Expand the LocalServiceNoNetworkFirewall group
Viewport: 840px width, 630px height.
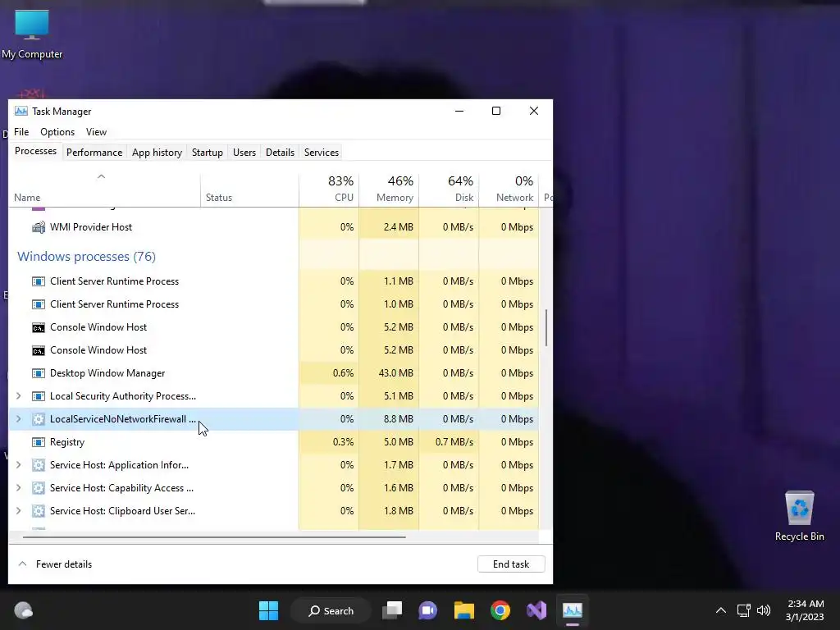point(19,419)
